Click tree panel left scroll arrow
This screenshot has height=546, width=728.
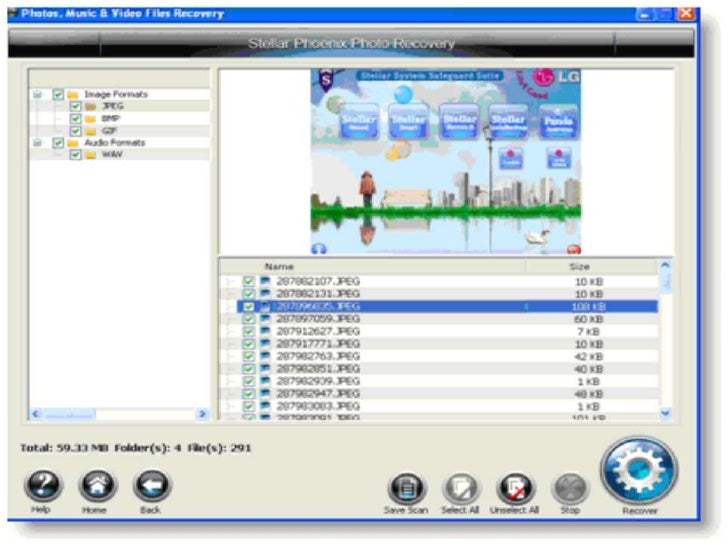pyautogui.click(x=36, y=414)
